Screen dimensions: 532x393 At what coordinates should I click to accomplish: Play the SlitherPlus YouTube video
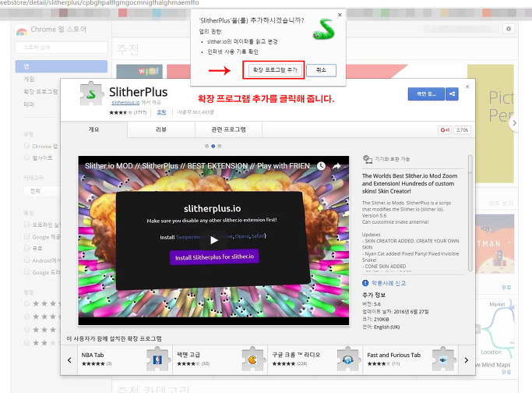coord(213,240)
